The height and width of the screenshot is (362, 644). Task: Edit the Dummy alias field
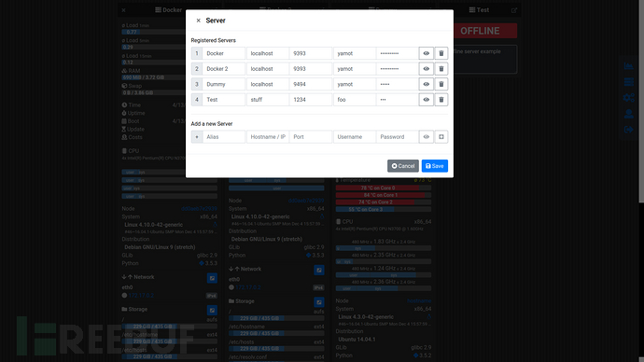tap(223, 84)
